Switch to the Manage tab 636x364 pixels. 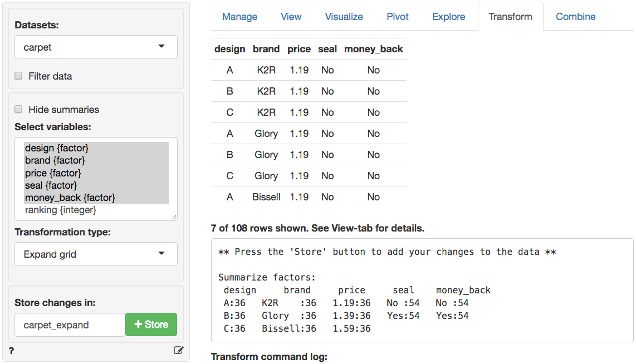tap(239, 17)
